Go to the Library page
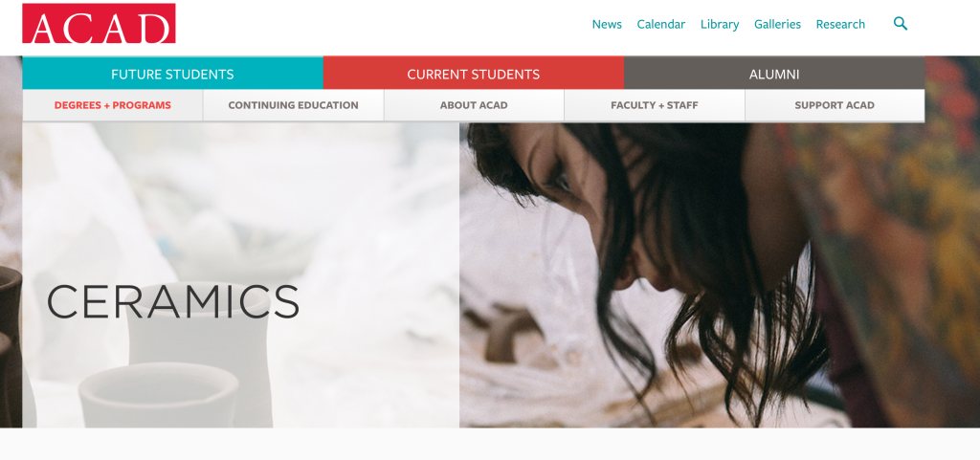The height and width of the screenshot is (460, 980). (720, 24)
